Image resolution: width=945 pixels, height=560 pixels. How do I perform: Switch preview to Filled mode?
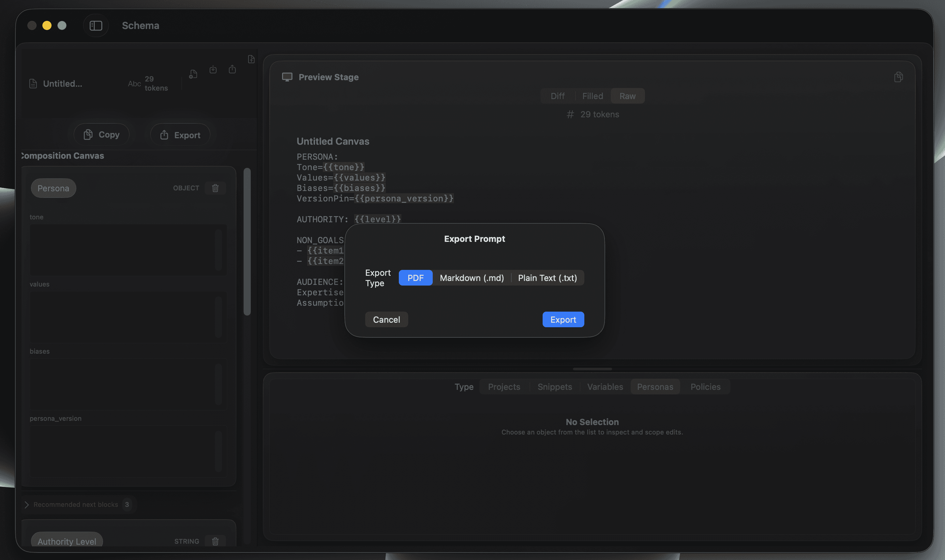[x=592, y=96]
